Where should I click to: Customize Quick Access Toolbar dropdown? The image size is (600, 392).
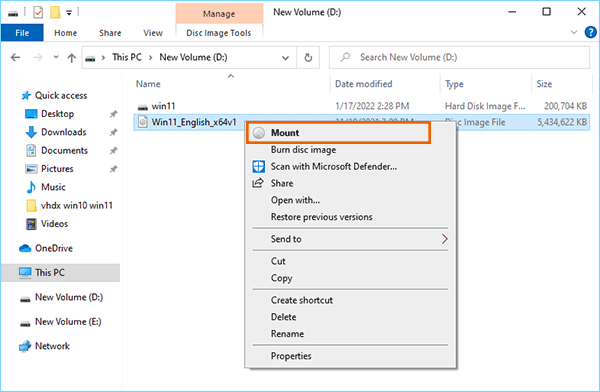point(69,13)
